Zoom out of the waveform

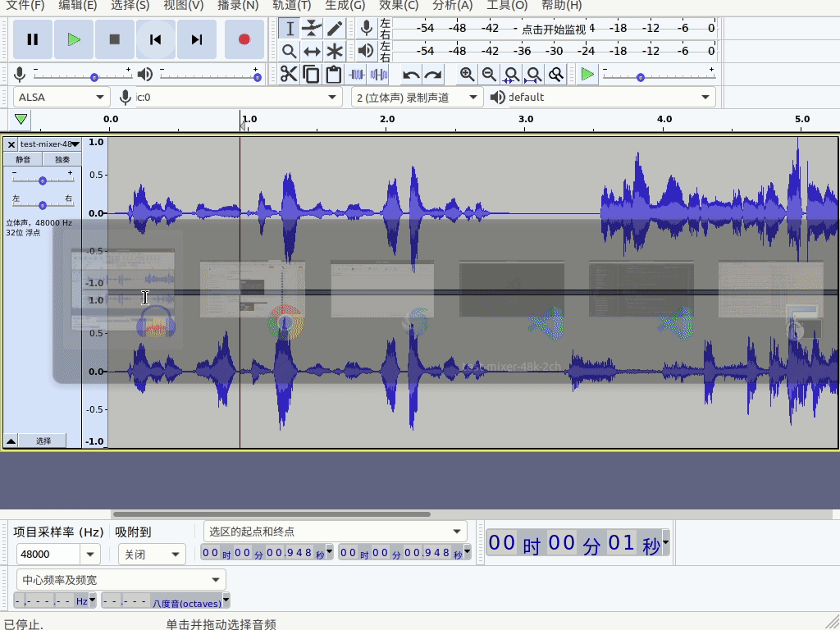pos(489,74)
